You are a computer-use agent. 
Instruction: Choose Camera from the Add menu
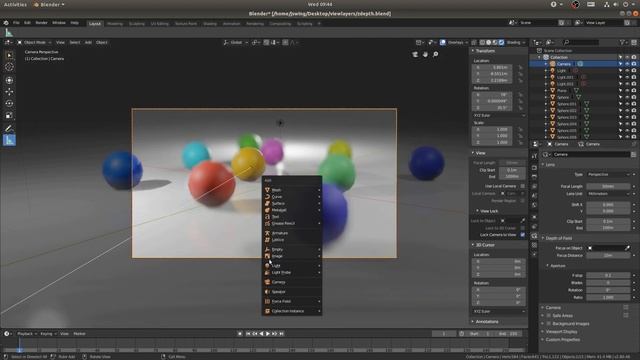(x=292, y=282)
